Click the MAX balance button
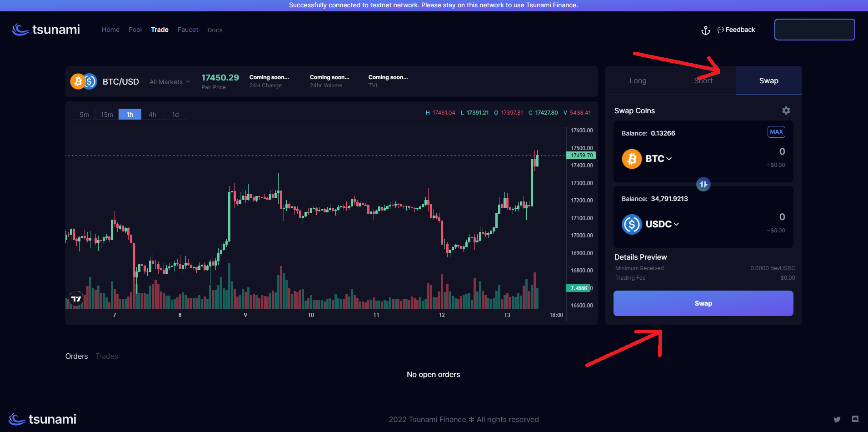Image resolution: width=868 pixels, height=432 pixels. click(x=777, y=132)
